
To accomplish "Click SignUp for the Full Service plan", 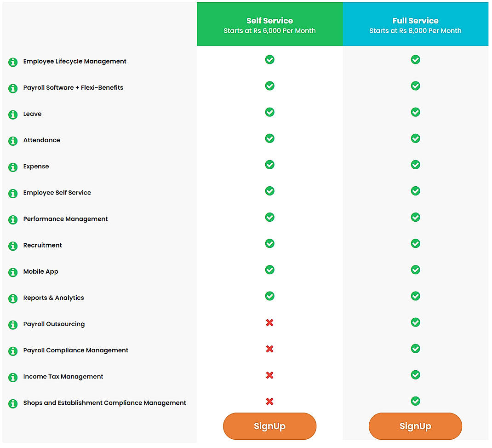I will coord(415,426).
